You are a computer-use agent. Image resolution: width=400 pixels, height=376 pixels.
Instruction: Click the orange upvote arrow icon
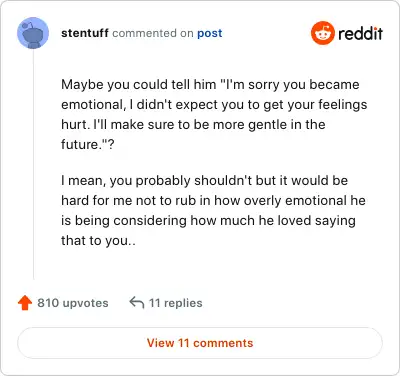coord(25,303)
